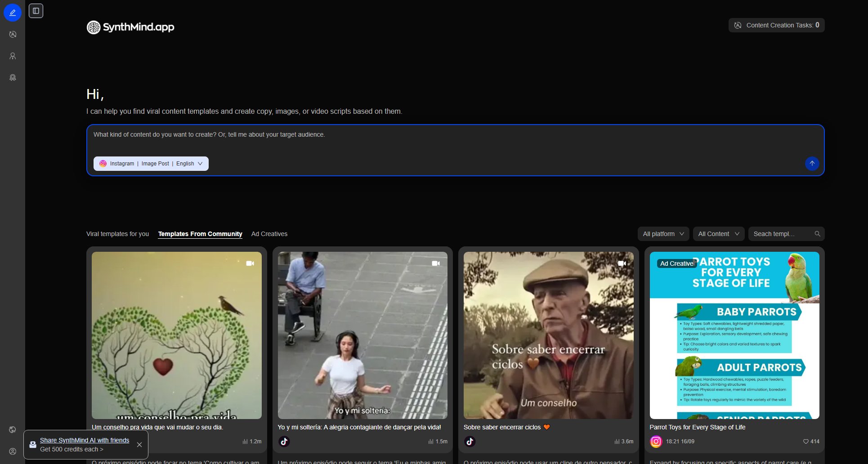The image size is (868, 464).
Task: Select the Templates From Community tab
Action: click(x=200, y=234)
